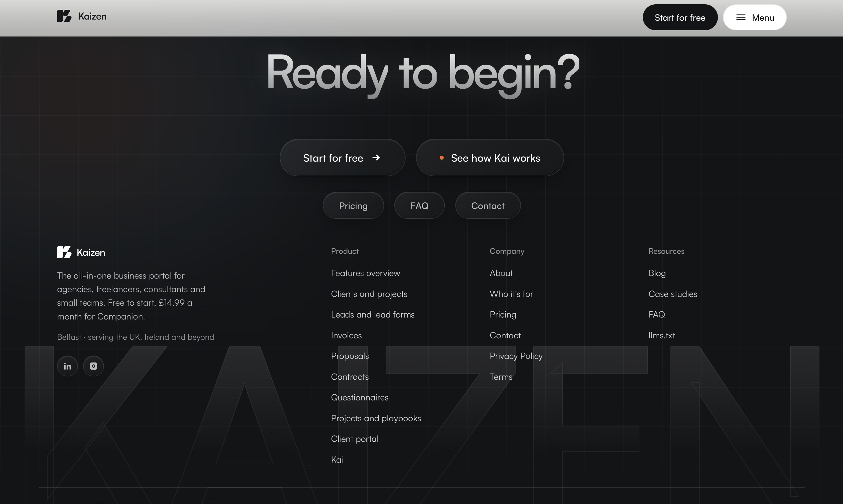Open the llms.txt link
Viewport: 843px width, 504px height.
coord(661,335)
